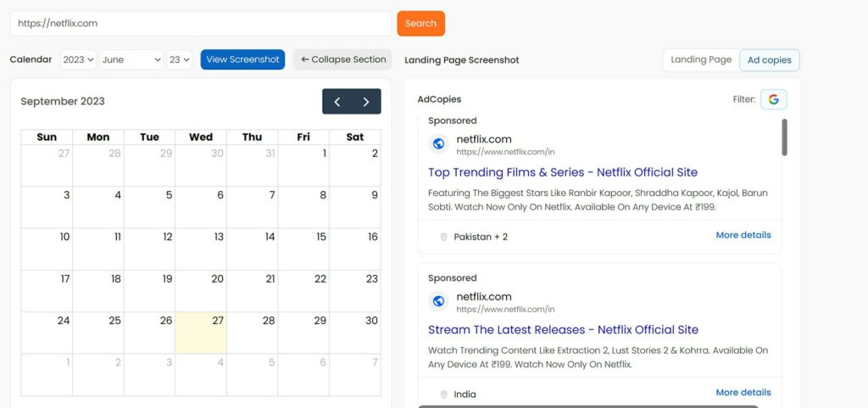The height and width of the screenshot is (408, 868).
Task: Select greyed August 27 on the calendar
Action: pos(47,165)
